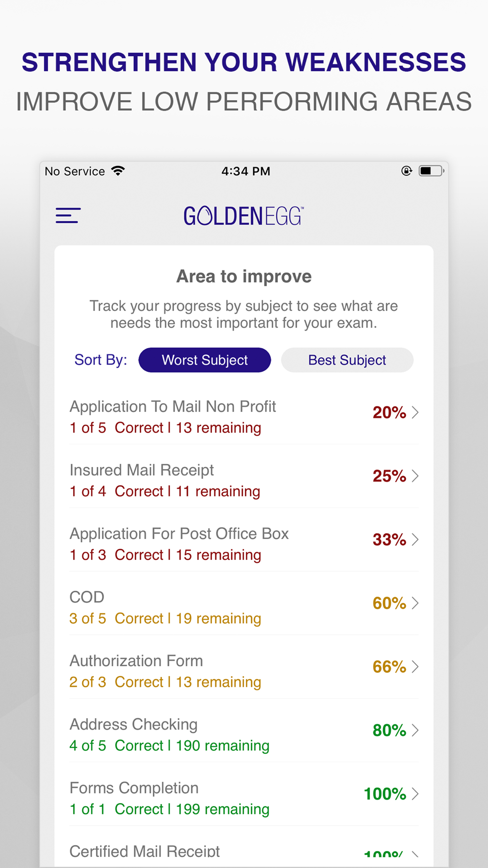Open the Insured Mail Receipt subject

click(x=244, y=480)
